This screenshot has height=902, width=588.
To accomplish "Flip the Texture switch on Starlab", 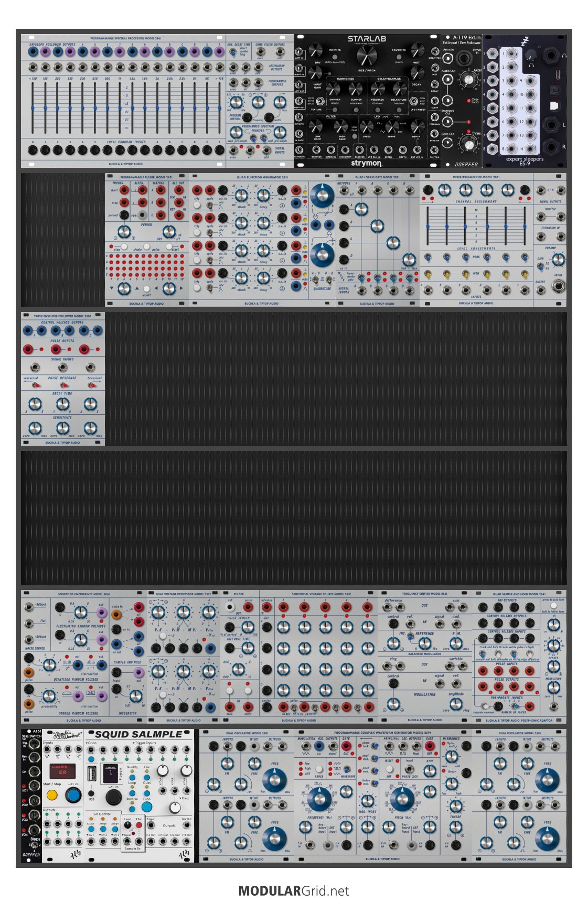I will 319,101.
